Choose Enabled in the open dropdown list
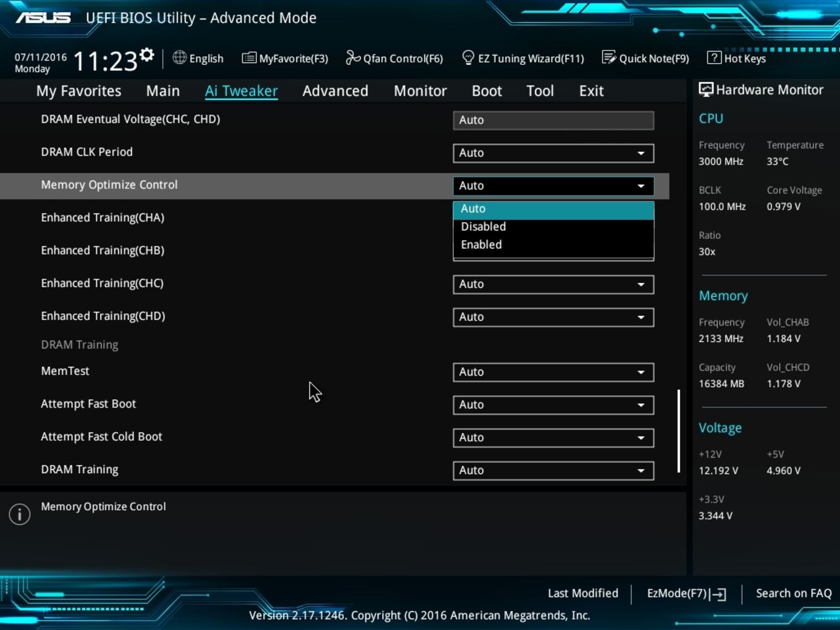 553,245
